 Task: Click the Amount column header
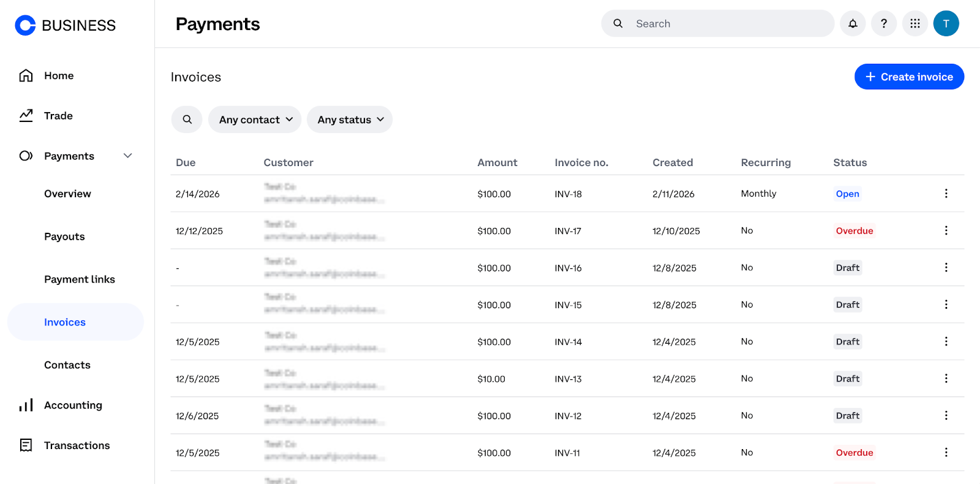(497, 162)
